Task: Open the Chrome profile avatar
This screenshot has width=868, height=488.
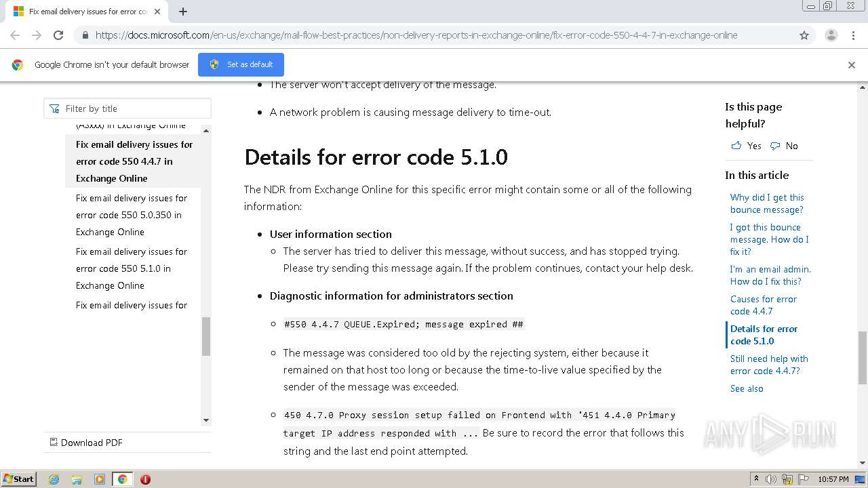Action: tap(831, 35)
